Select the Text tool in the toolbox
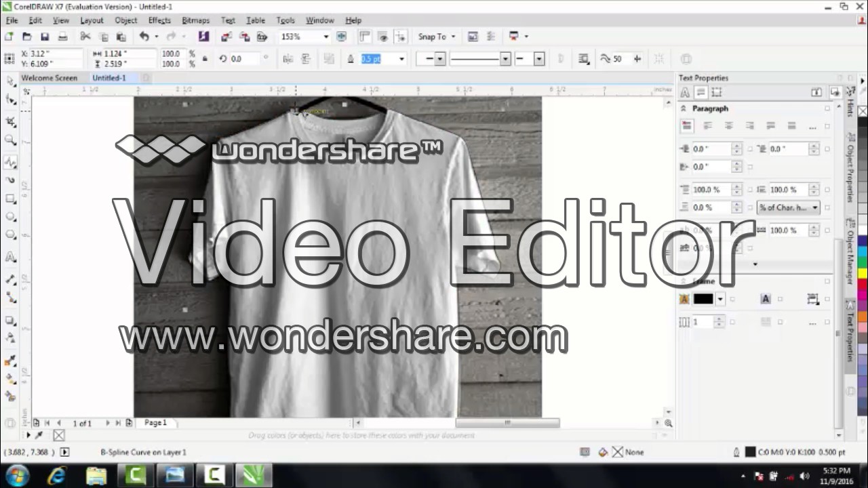The height and width of the screenshot is (488, 868). 10,258
